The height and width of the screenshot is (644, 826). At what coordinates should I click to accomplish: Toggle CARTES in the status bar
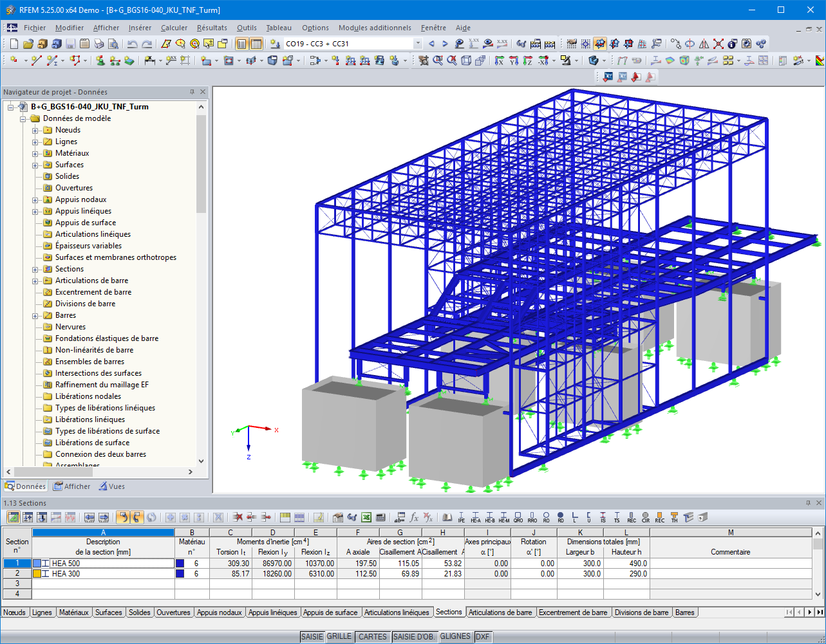372,636
